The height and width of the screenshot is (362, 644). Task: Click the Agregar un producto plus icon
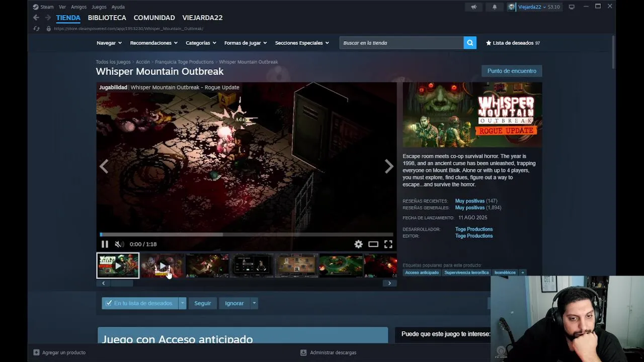click(x=36, y=352)
